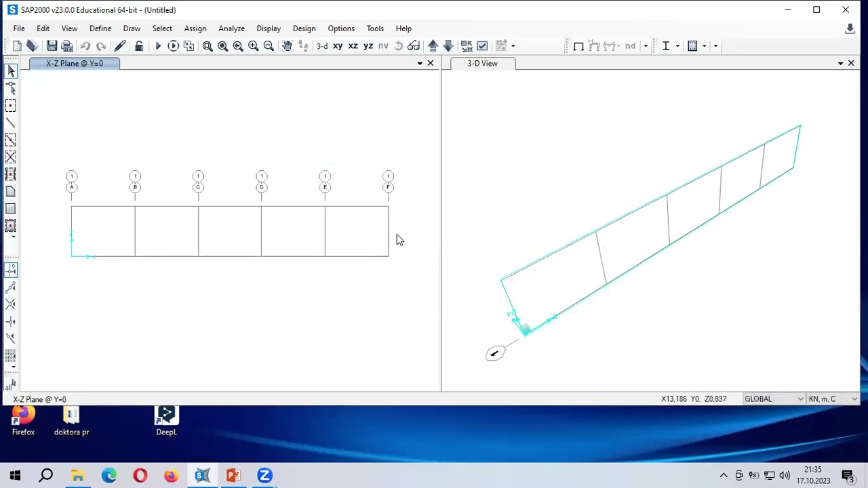Select the X-Z Plane @ Y=0 tab
Image resolution: width=868 pixels, height=488 pixels.
click(x=75, y=64)
